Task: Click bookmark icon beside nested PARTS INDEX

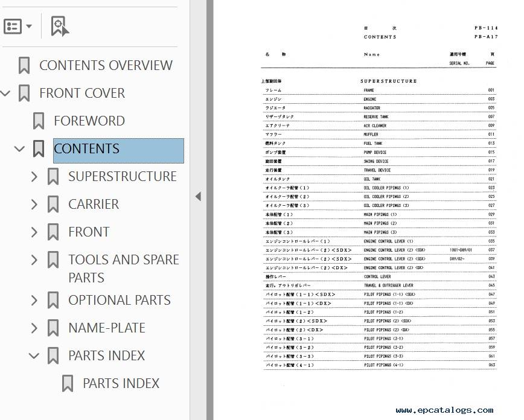Action: pyautogui.click(x=68, y=383)
